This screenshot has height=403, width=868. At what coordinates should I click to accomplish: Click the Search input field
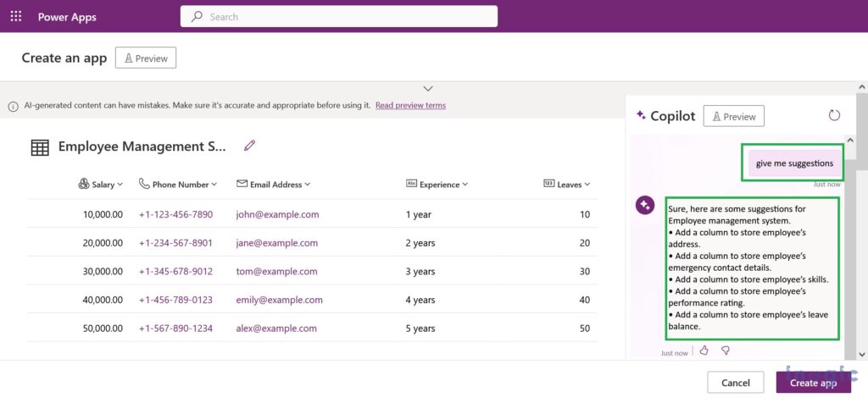click(x=339, y=17)
